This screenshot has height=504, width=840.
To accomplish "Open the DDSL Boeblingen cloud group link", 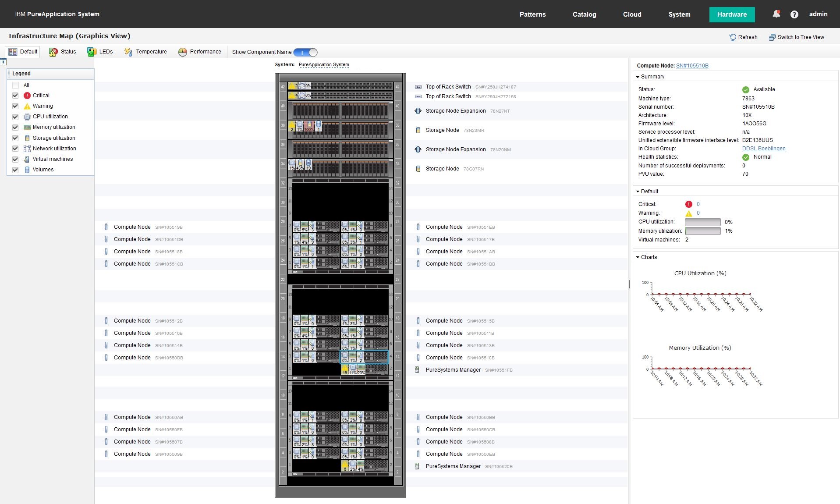I will (x=764, y=149).
